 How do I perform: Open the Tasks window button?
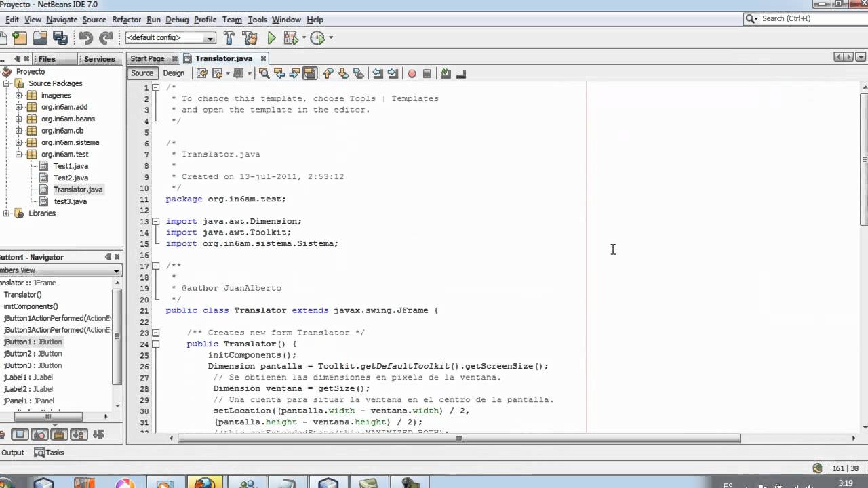pos(50,453)
